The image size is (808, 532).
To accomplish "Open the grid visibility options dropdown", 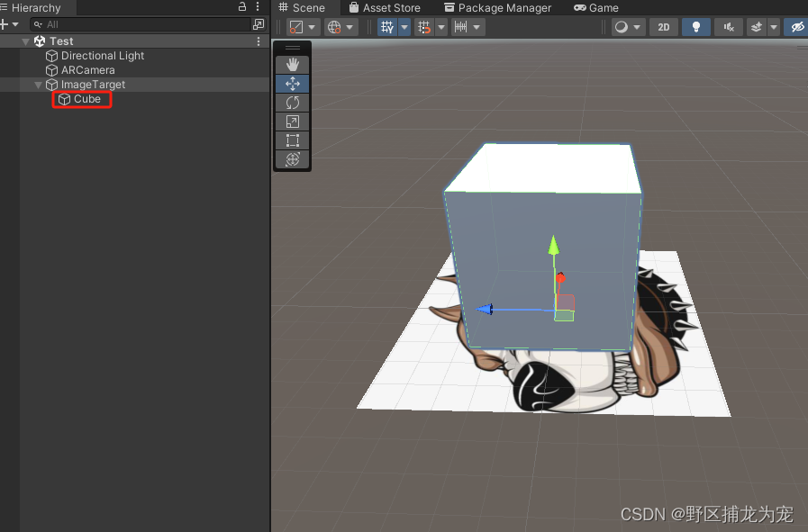I will [x=404, y=27].
